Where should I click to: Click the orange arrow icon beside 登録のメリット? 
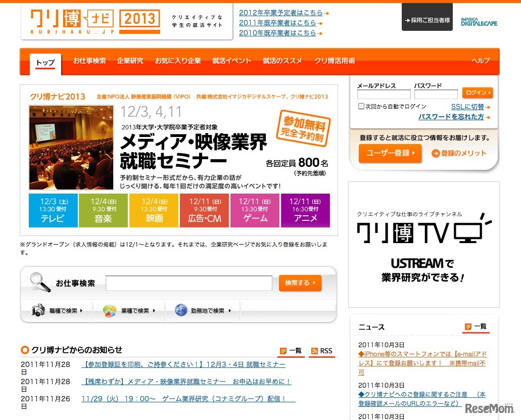pos(435,153)
